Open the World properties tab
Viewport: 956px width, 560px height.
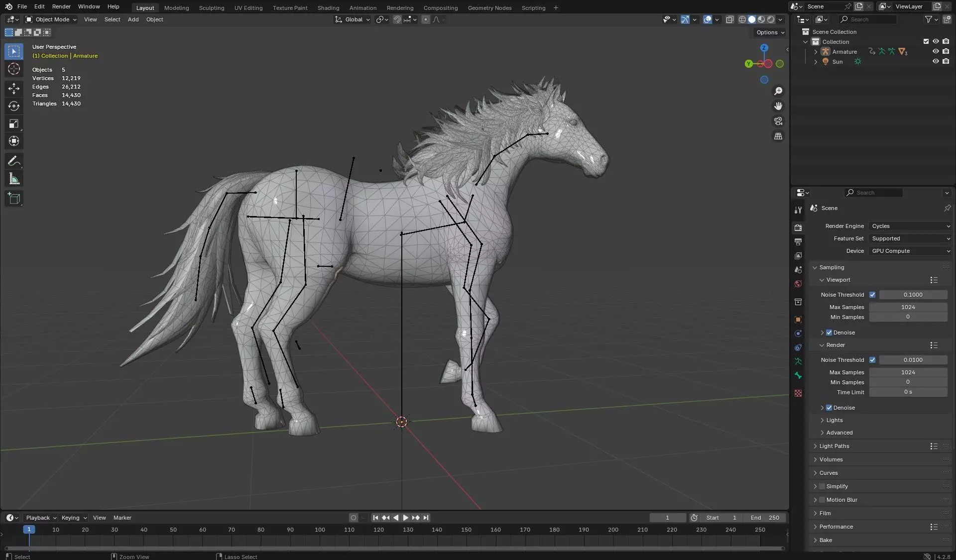coord(798,284)
